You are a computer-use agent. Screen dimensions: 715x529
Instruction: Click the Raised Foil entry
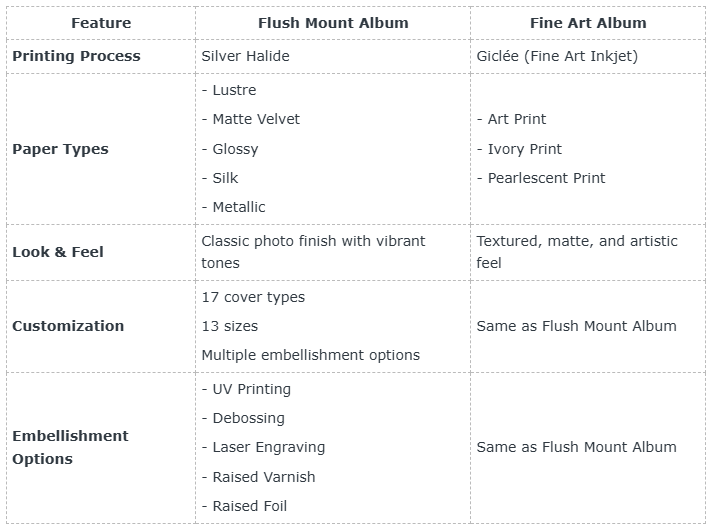pyautogui.click(x=244, y=506)
